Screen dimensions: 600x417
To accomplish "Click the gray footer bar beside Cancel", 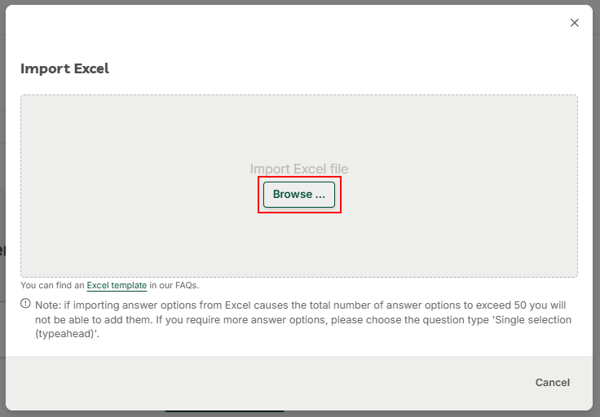I will point(268,382).
